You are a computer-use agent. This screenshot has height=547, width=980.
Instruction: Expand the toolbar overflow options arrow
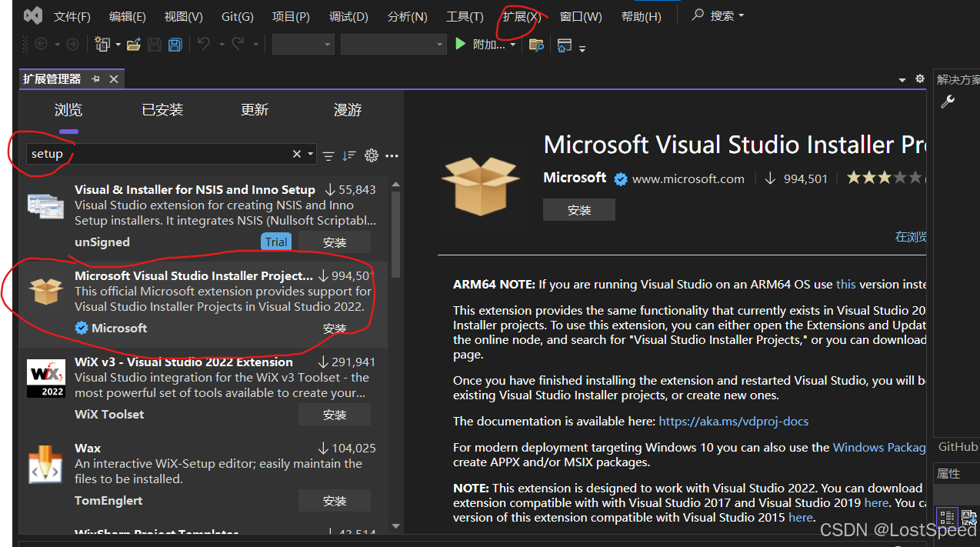click(x=582, y=48)
